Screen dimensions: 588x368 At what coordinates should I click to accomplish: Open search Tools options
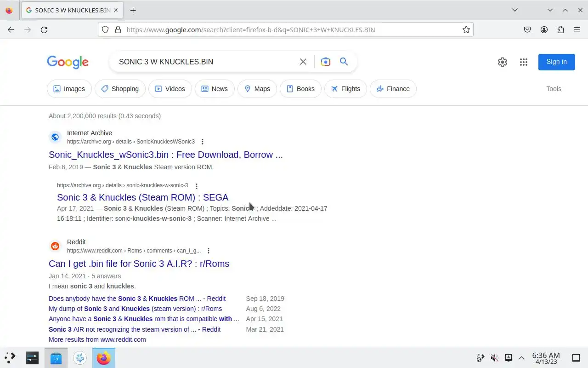(554, 89)
